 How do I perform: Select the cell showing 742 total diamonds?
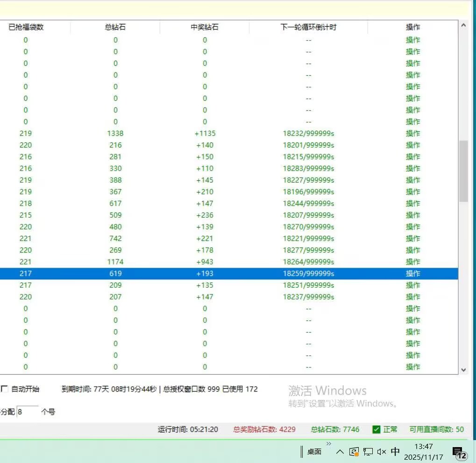(115, 239)
